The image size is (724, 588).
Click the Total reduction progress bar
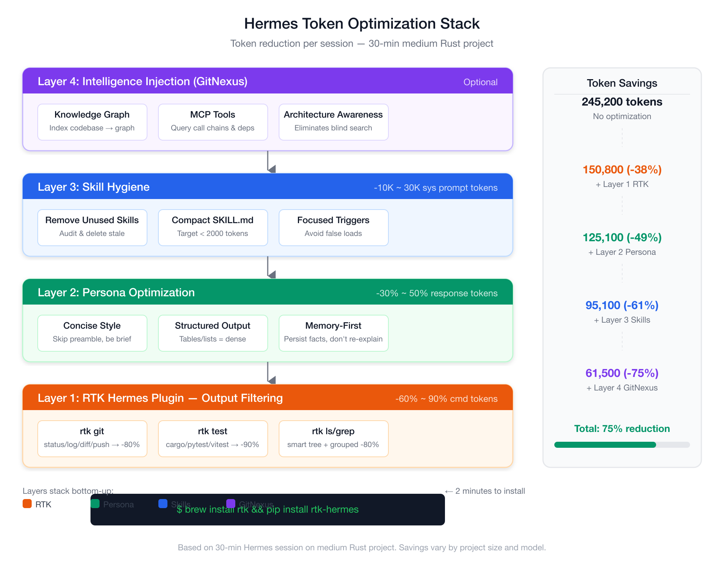click(x=622, y=445)
